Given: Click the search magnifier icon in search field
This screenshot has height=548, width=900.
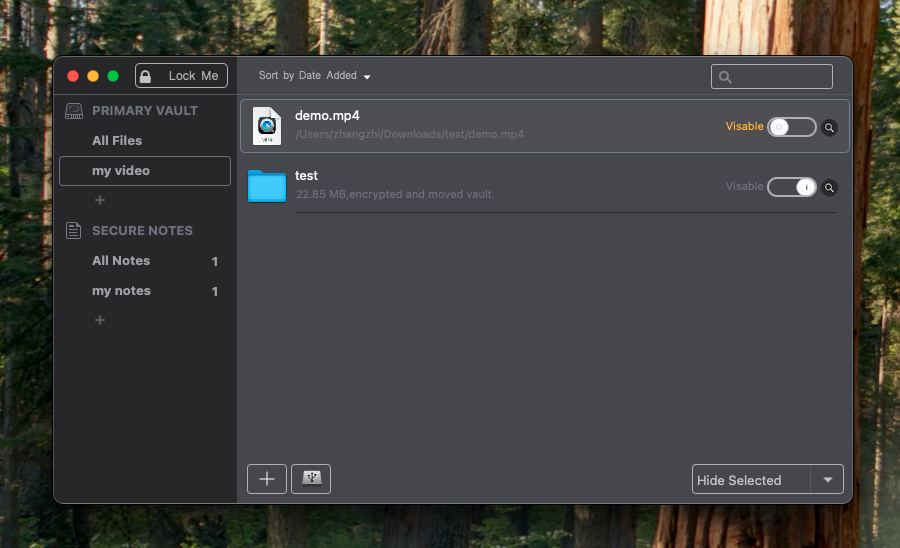Looking at the screenshot, I should point(725,77).
